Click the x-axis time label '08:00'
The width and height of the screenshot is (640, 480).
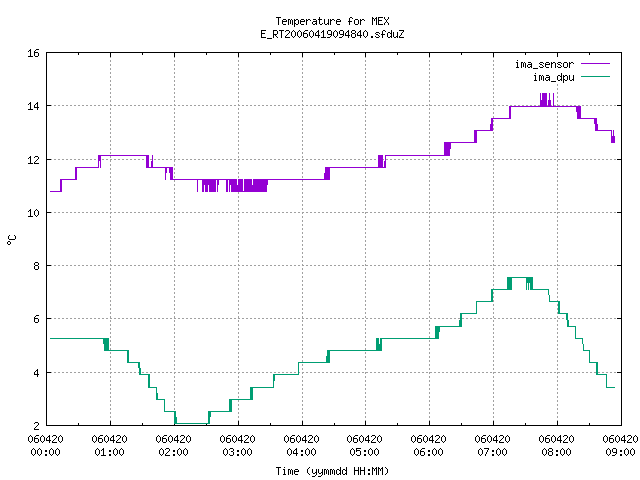click(x=557, y=452)
